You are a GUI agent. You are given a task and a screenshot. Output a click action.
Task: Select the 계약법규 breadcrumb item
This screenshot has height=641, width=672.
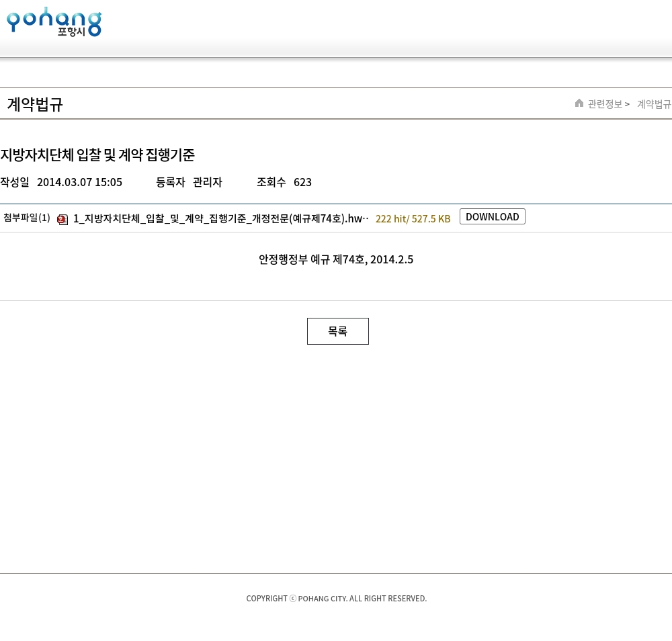click(653, 103)
